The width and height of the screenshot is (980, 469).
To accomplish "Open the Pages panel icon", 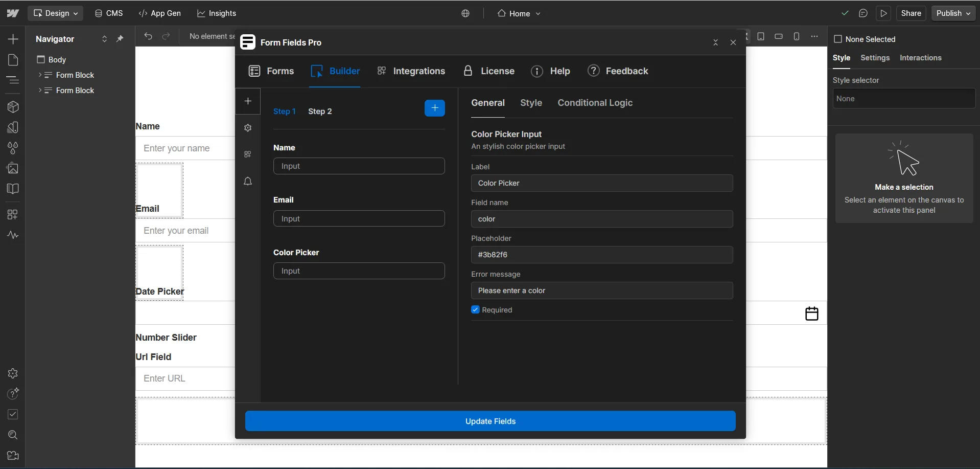I will 13,60.
